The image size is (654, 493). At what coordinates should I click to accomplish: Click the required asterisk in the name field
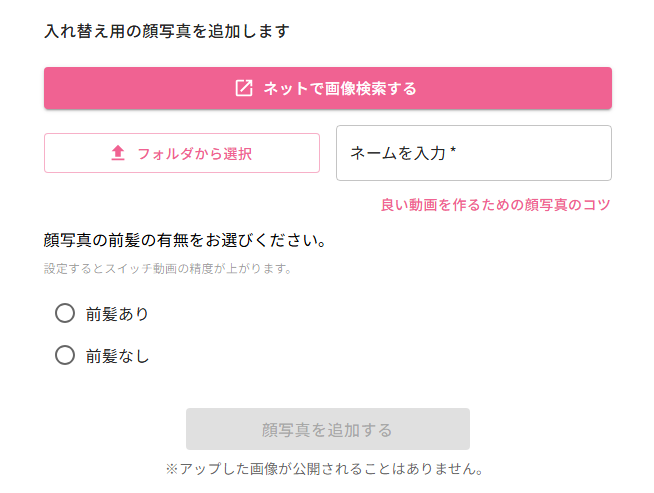(453, 152)
